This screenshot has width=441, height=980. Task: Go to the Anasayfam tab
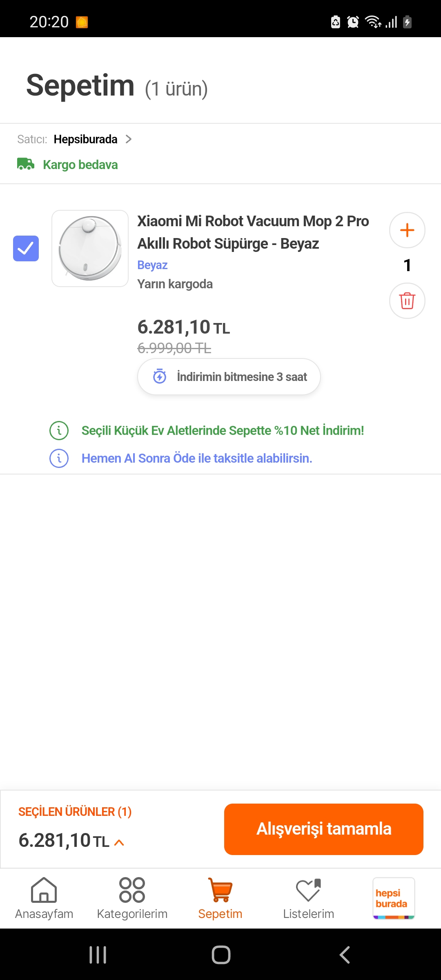point(44,898)
